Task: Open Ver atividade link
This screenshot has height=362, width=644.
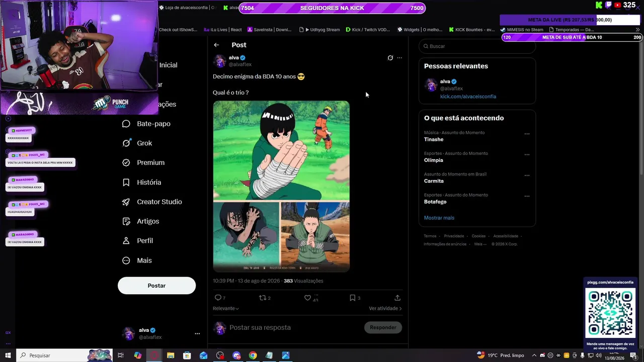Action: [385, 308]
